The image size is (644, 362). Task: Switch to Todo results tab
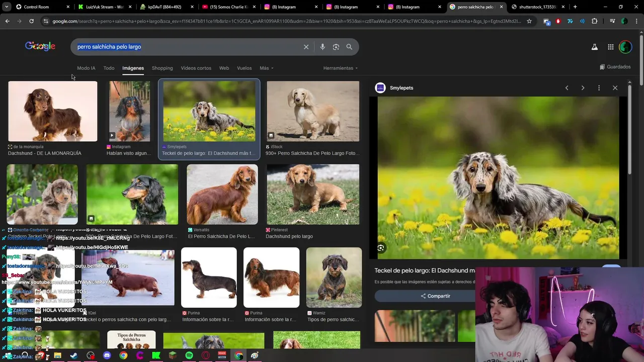click(109, 68)
